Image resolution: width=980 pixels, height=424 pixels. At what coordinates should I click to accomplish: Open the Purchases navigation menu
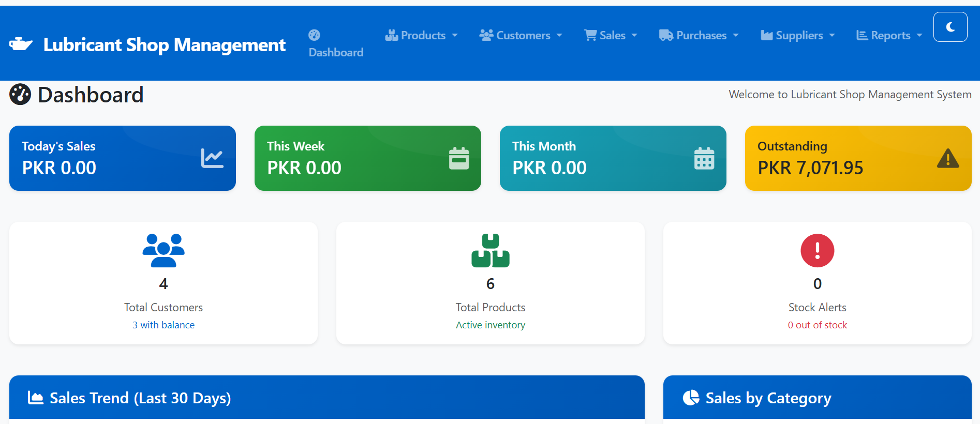699,35
